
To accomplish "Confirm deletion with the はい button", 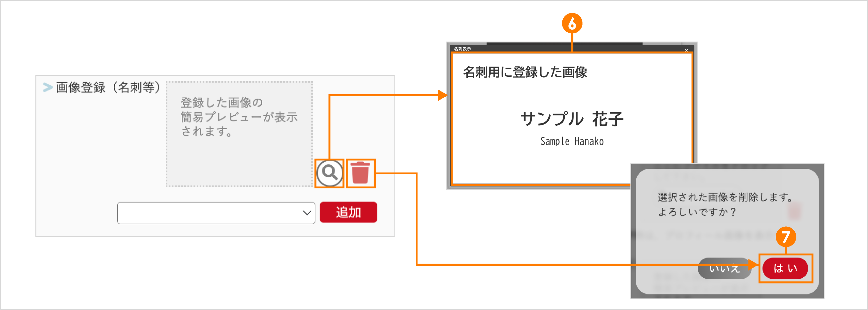I will point(785,268).
